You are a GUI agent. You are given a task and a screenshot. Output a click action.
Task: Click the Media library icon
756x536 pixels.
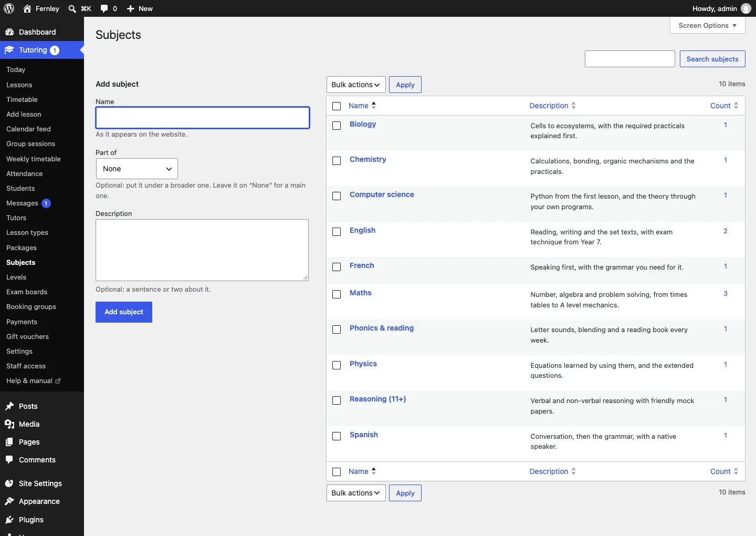[9, 424]
